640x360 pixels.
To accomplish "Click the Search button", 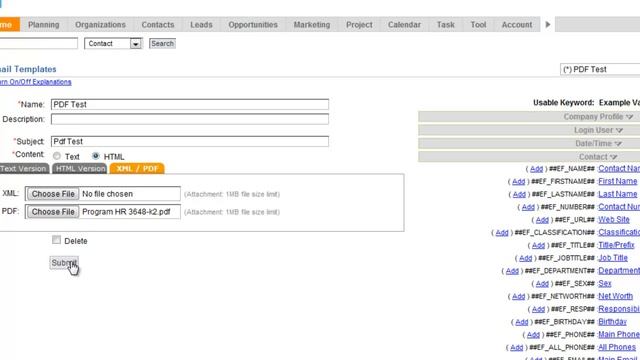I will 162,43.
